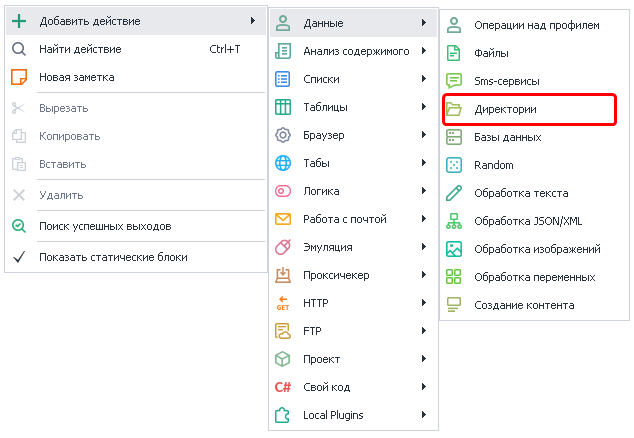Viewport: 634px width, 438px height.
Task: Choose Новая заметка menu item
Action: click(76, 77)
